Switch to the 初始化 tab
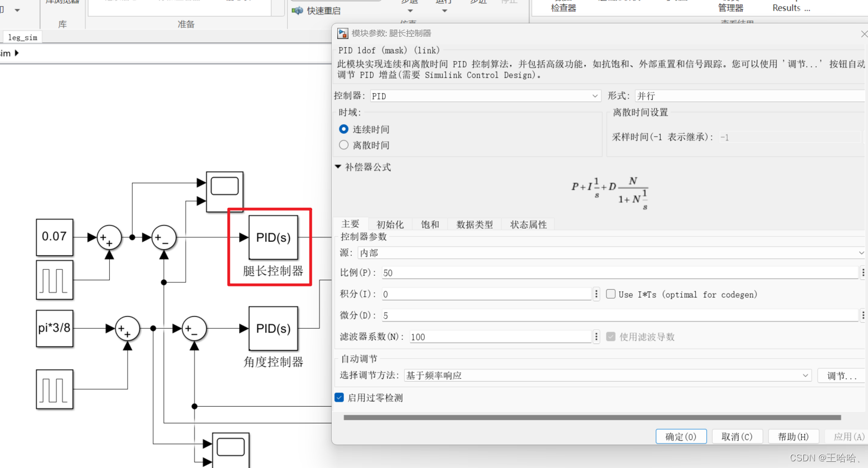The width and height of the screenshot is (868, 468). tap(390, 225)
